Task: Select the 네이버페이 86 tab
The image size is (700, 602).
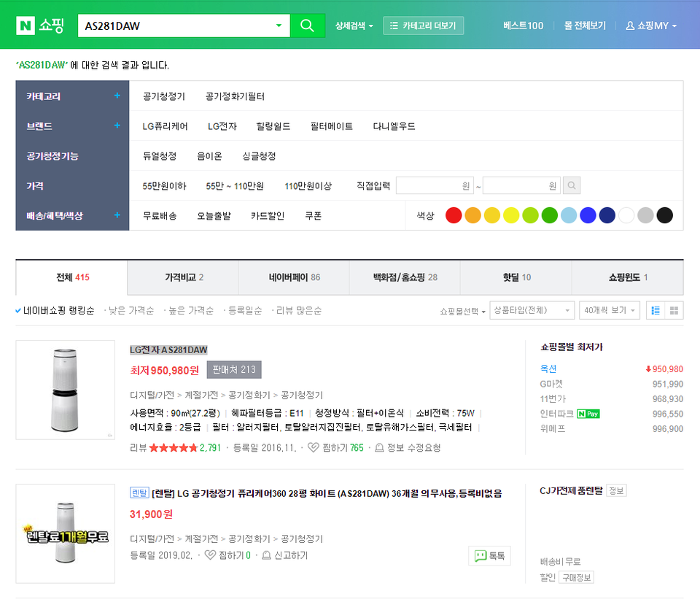Action: [294, 277]
